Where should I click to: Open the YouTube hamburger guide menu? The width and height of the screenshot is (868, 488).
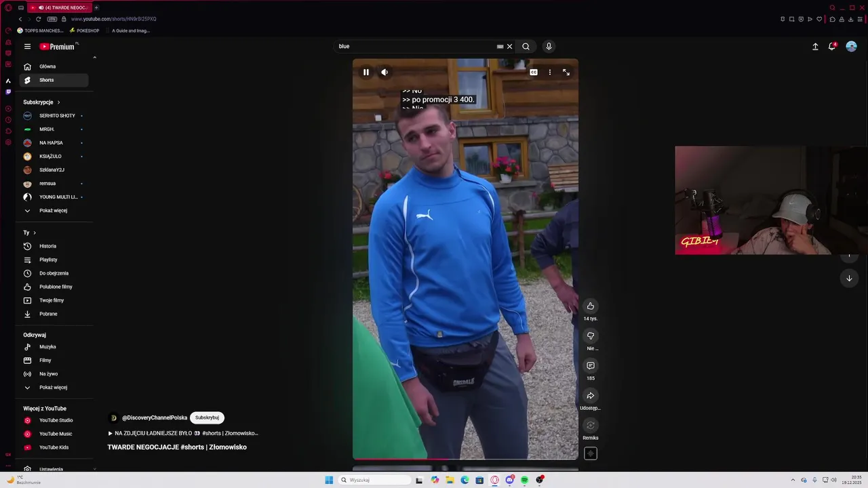coord(27,47)
